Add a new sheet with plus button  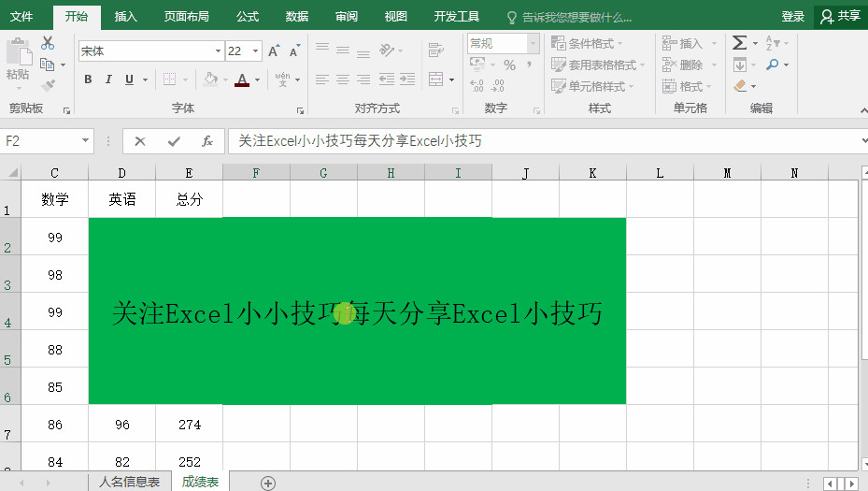click(268, 484)
